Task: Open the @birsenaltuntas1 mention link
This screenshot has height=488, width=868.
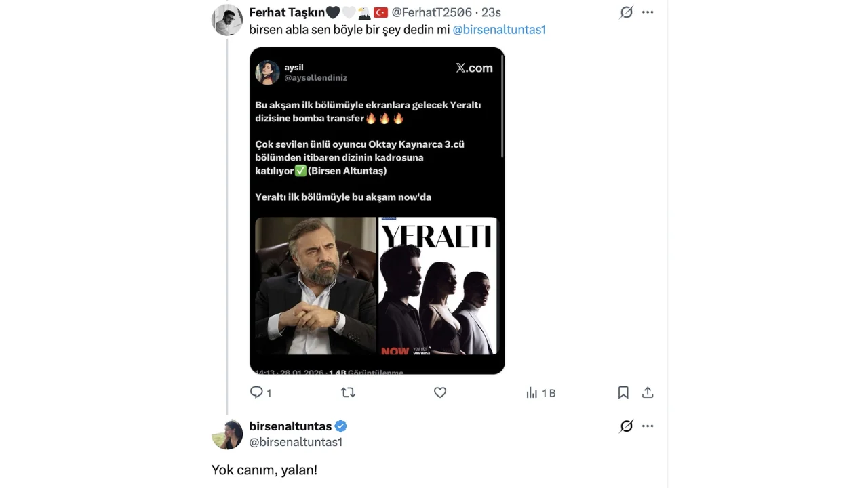Action: [499, 29]
